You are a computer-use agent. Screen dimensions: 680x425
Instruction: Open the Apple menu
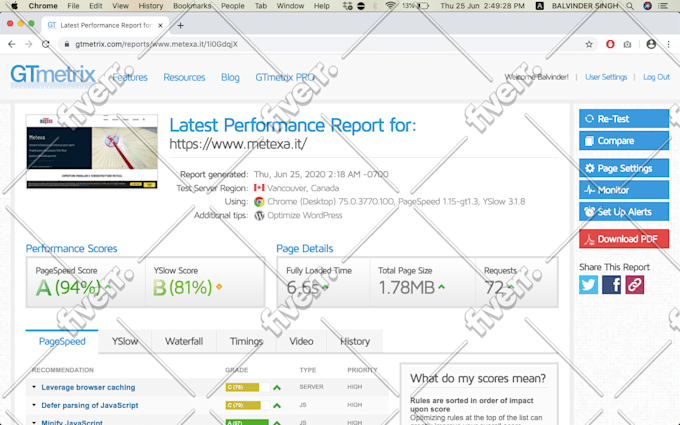pyautogui.click(x=15, y=6)
